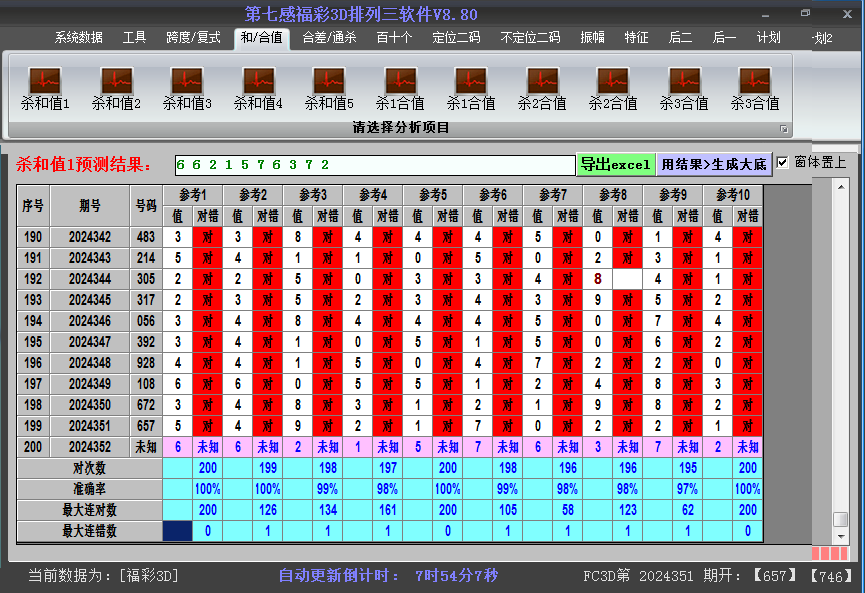Click the 最大连错数 row label

coord(89,531)
